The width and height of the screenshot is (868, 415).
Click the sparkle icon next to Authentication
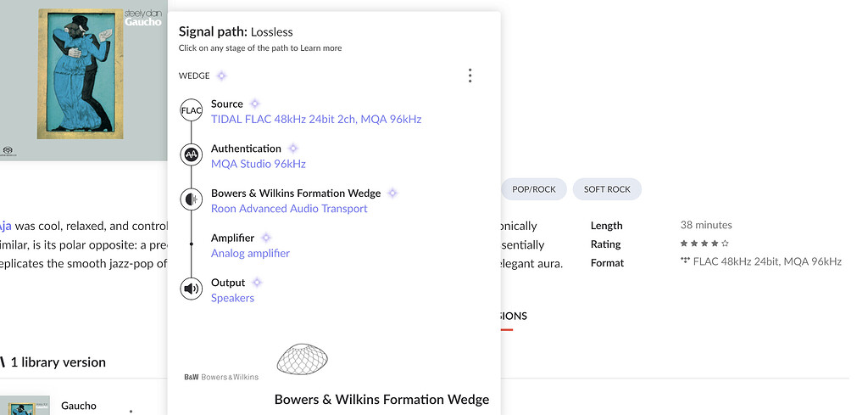(x=293, y=149)
